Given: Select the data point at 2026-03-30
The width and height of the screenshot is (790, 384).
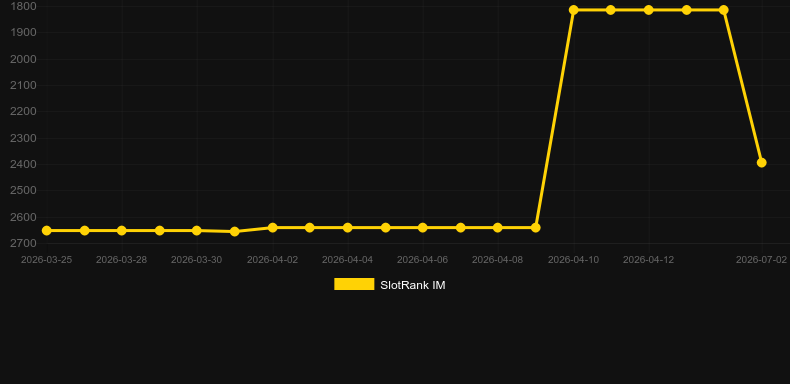Looking at the screenshot, I should [196, 230].
